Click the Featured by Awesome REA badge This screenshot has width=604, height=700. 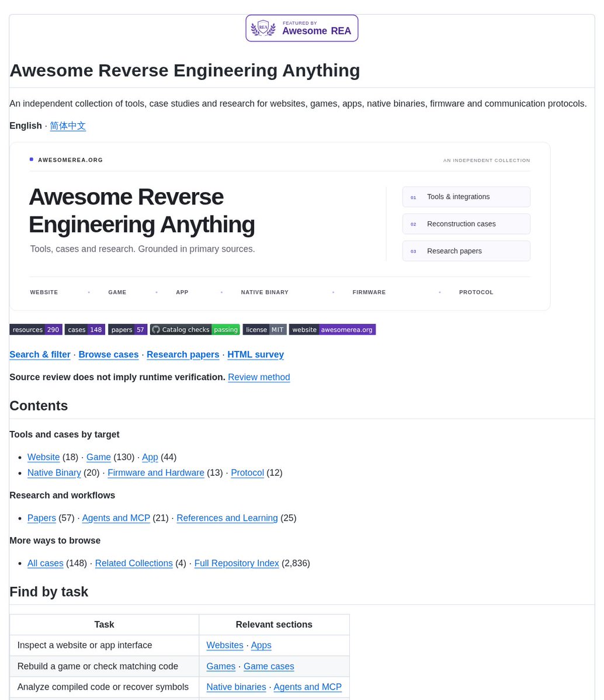(301, 28)
